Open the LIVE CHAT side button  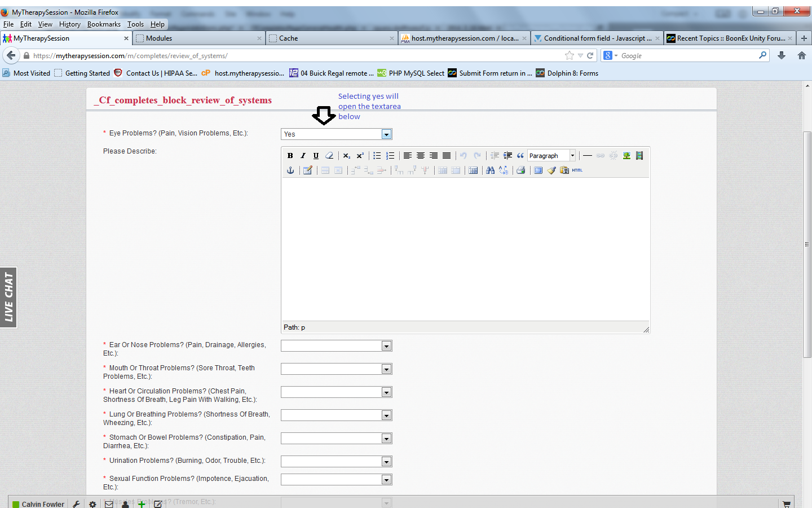8,297
